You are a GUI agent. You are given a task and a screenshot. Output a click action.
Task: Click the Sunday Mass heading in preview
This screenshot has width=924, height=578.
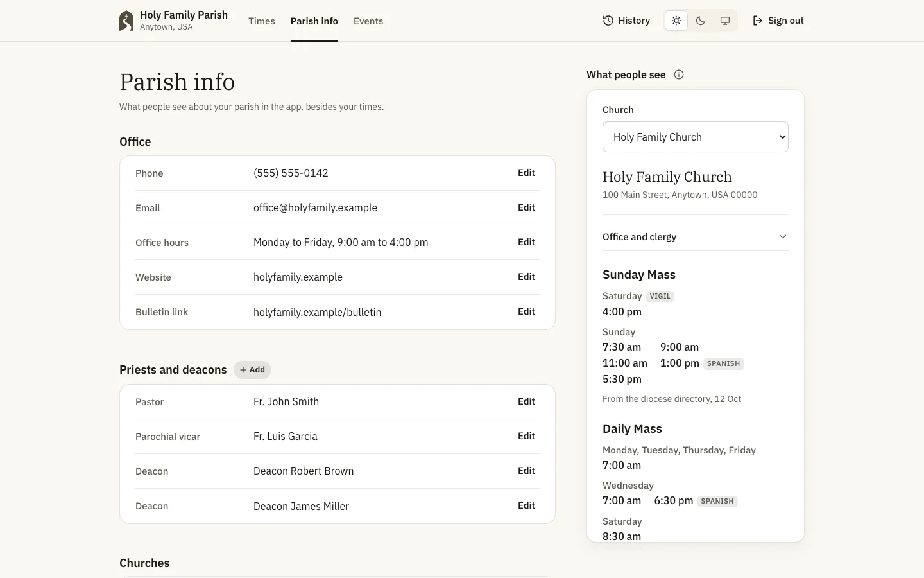tap(639, 274)
